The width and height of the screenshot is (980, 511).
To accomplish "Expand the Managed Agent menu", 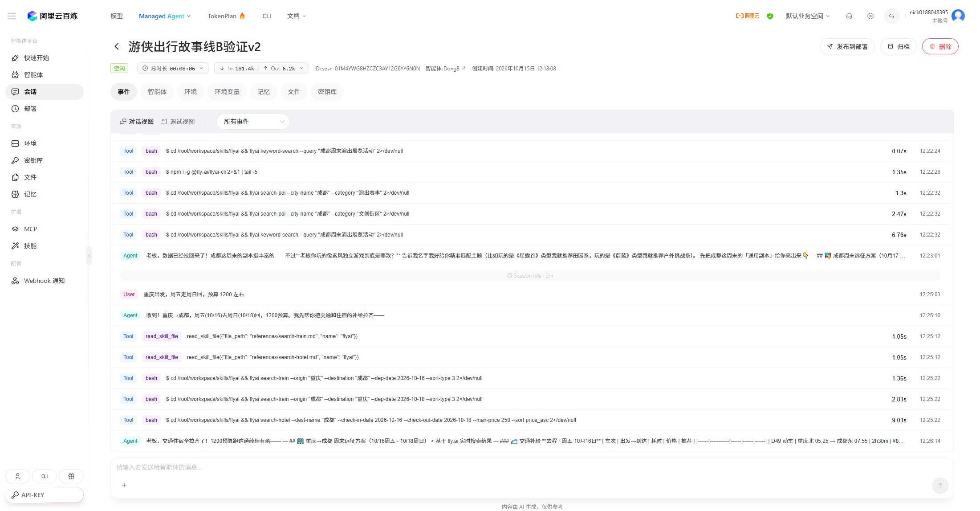I will 165,16.
